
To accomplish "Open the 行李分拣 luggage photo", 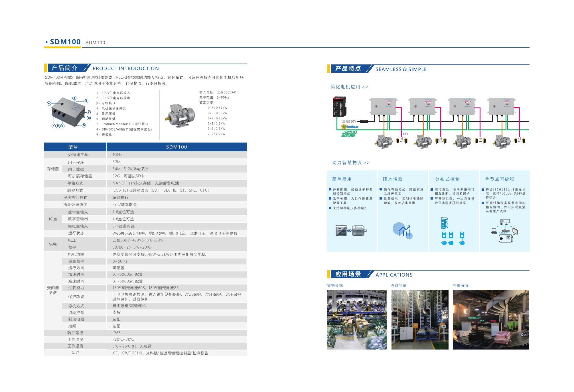I will pos(491,320).
